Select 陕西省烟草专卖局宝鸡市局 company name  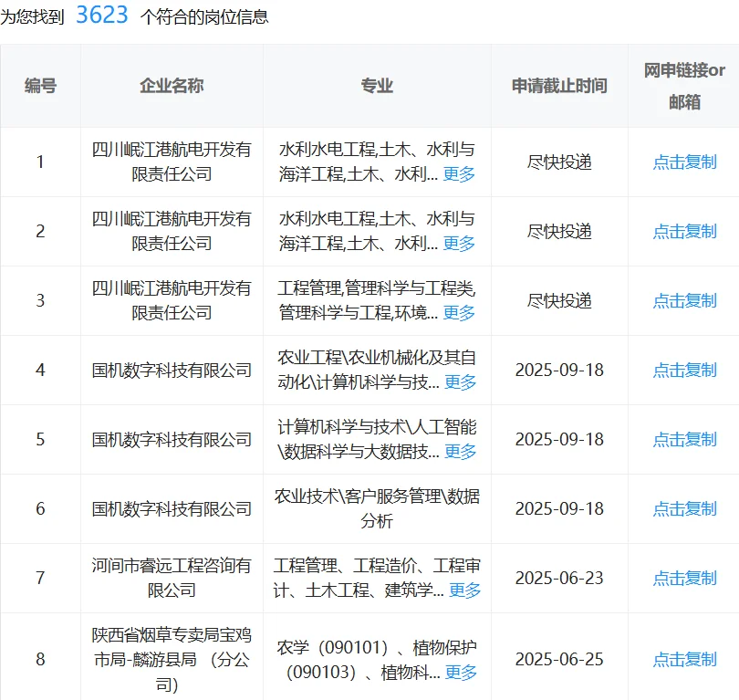pyautogui.click(x=172, y=659)
